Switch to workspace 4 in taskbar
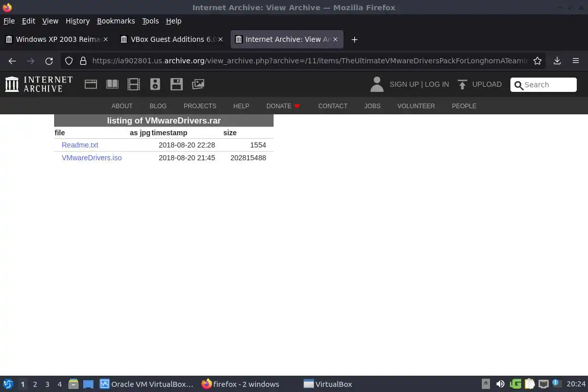This screenshot has width=588, height=392. coord(60,384)
